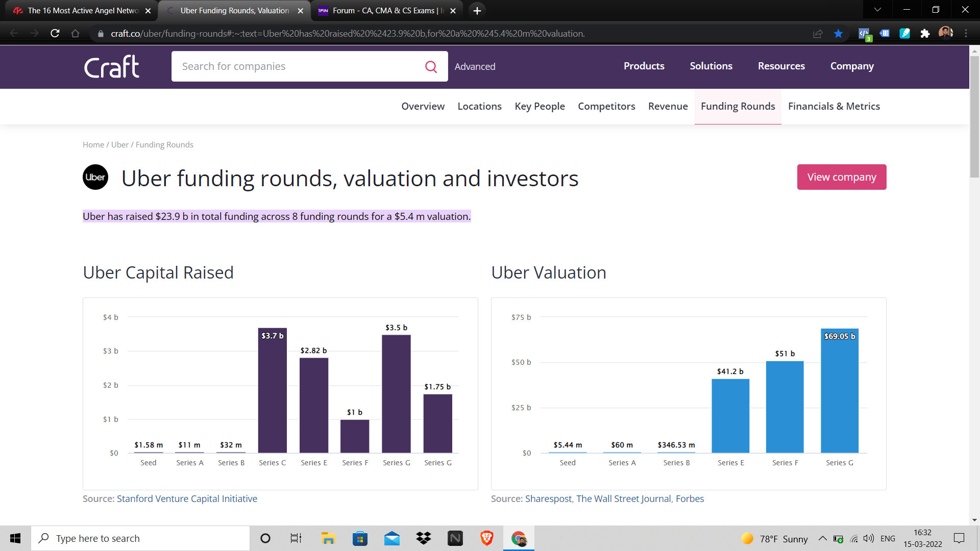The height and width of the screenshot is (551, 980).
Task: Reload the page
Action: click(x=55, y=34)
